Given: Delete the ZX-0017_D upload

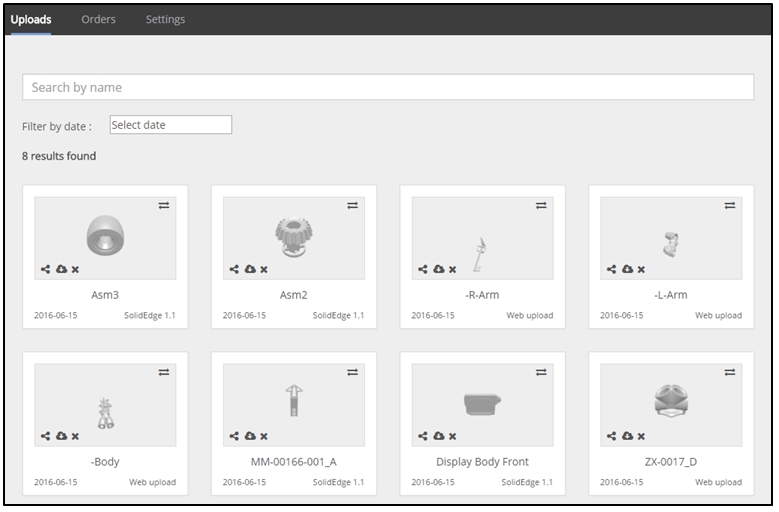Looking at the screenshot, I should click(x=641, y=437).
